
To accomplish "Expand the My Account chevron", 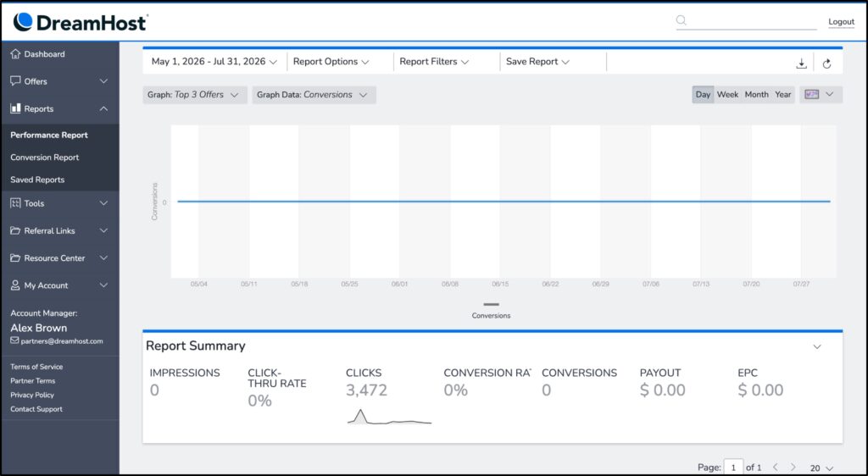I will click(103, 285).
